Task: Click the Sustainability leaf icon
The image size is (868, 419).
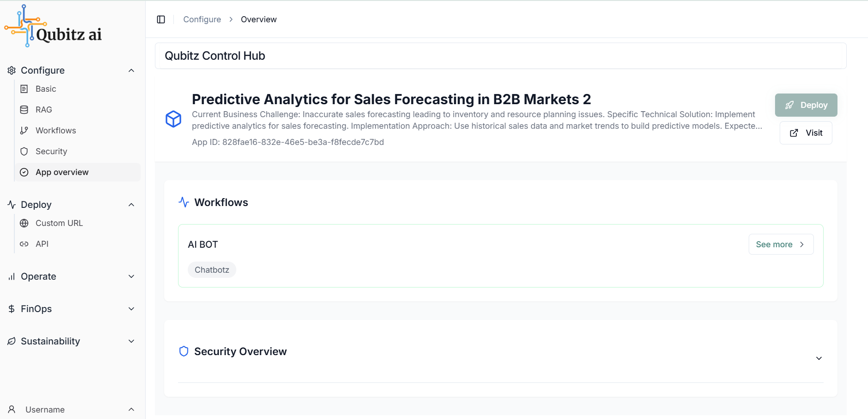Action: 12,341
